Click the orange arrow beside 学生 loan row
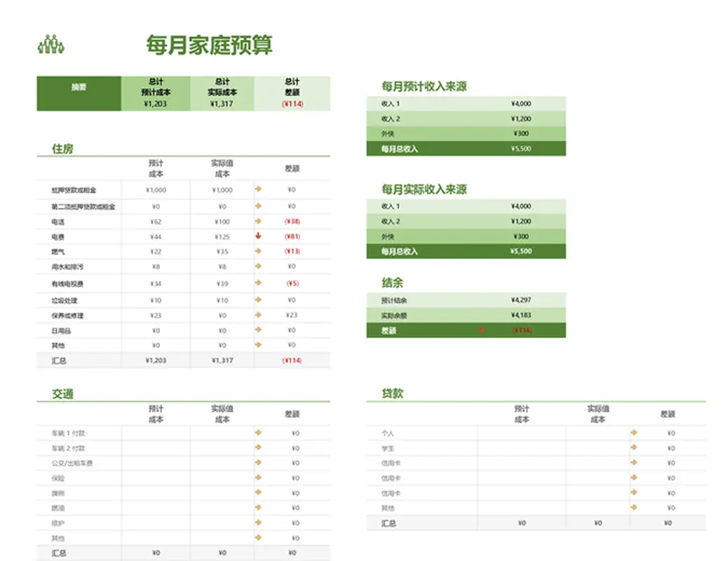The height and width of the screenshot is (561, 728). (635, 448)
